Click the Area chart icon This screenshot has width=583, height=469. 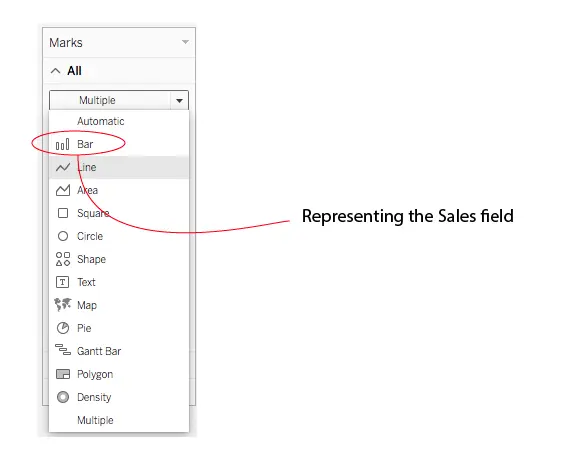tap(62, 190)
